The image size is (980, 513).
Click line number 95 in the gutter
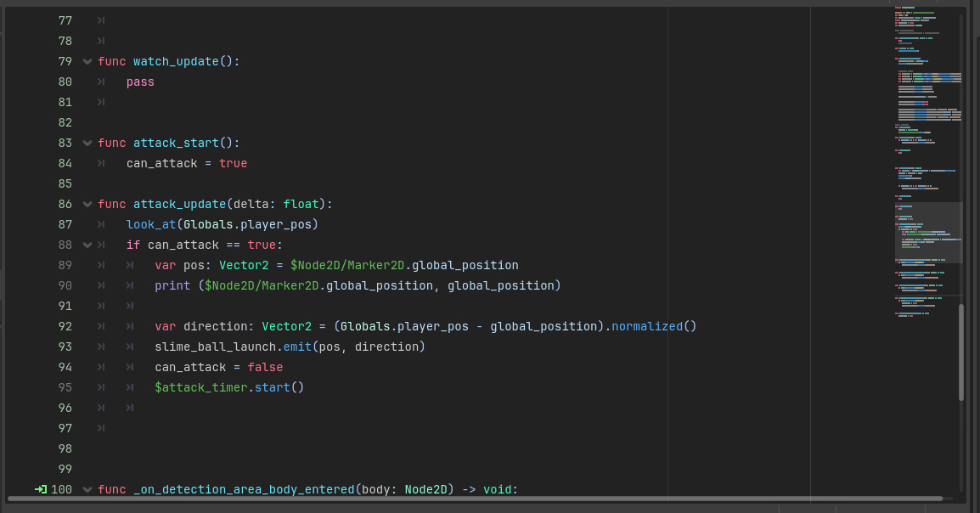65,387
